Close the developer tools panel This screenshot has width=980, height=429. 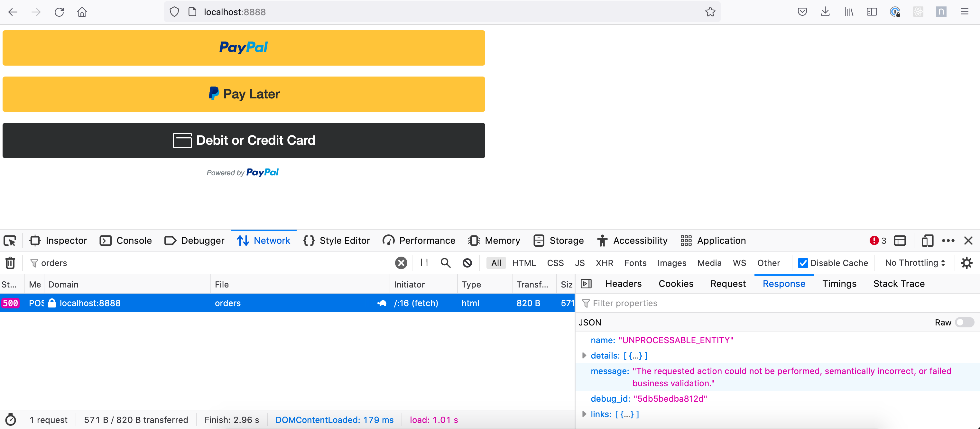(968, 241)
